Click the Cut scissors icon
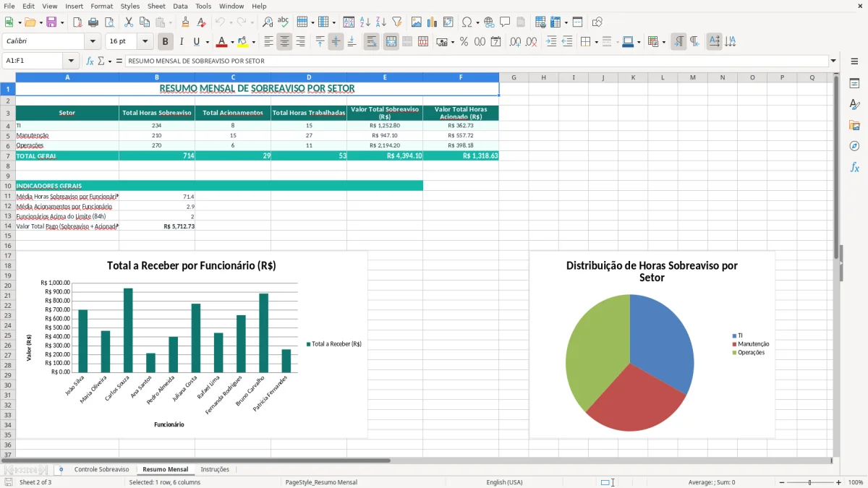This screenshot has height=488, width=868. tap(129, 22)
